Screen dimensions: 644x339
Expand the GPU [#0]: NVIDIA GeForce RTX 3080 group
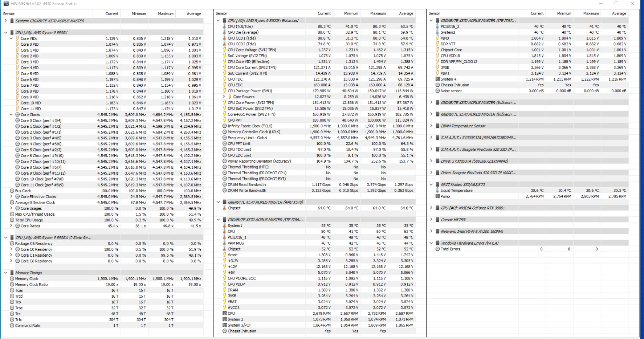431,208
